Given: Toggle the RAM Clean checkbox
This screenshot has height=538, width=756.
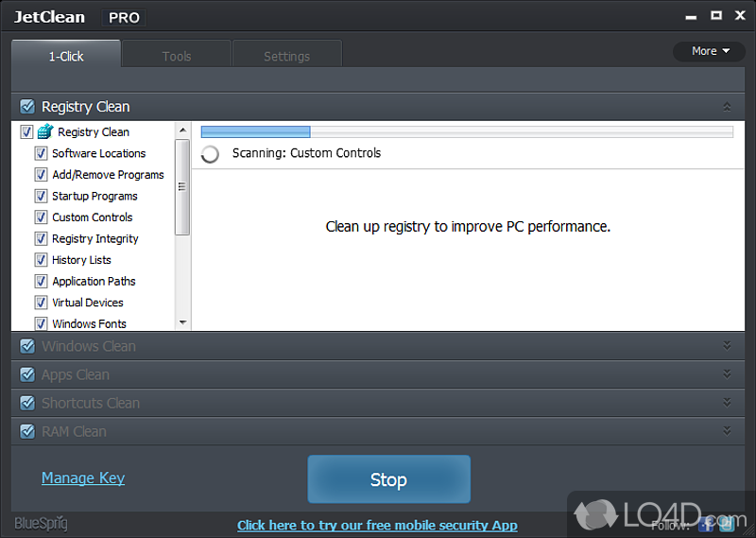Looking at the screenshot, I should point(27,431).
